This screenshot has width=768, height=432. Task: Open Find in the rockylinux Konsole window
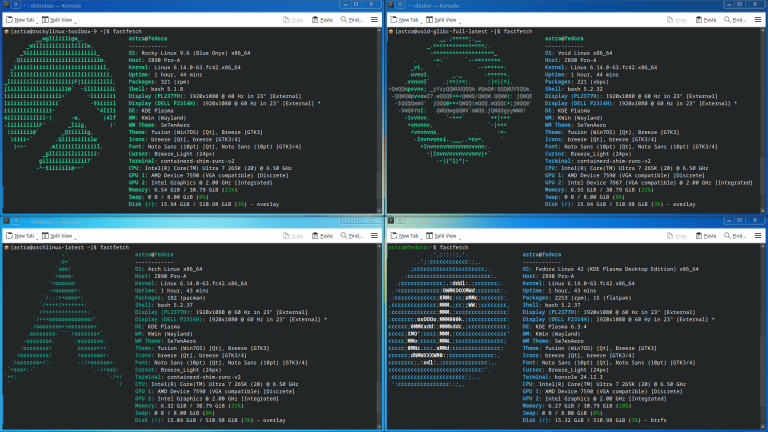tap(351, 20)
